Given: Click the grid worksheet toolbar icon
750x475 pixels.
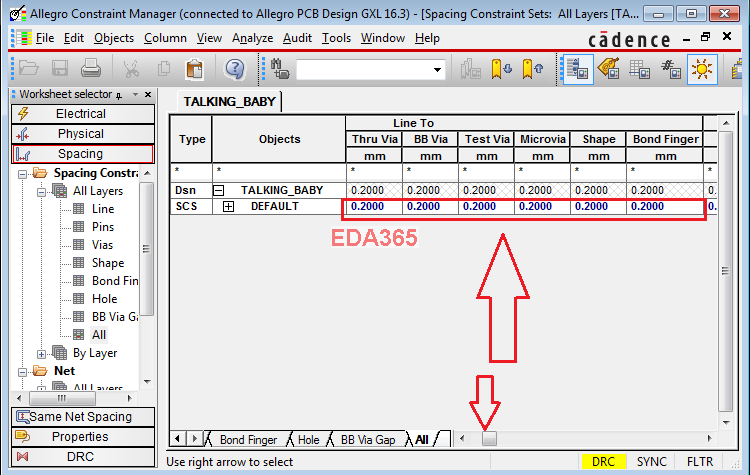Looking at the screenshot, I should 640,69.
